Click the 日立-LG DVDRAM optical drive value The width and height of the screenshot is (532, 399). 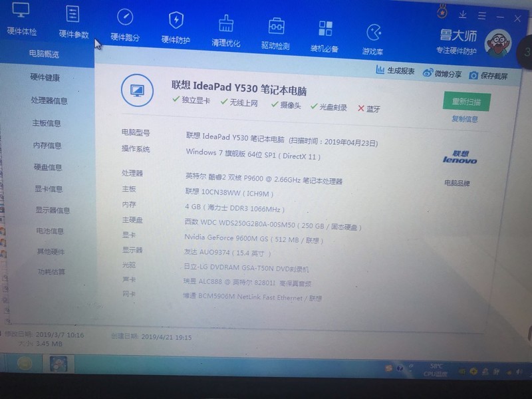[246, 267]
